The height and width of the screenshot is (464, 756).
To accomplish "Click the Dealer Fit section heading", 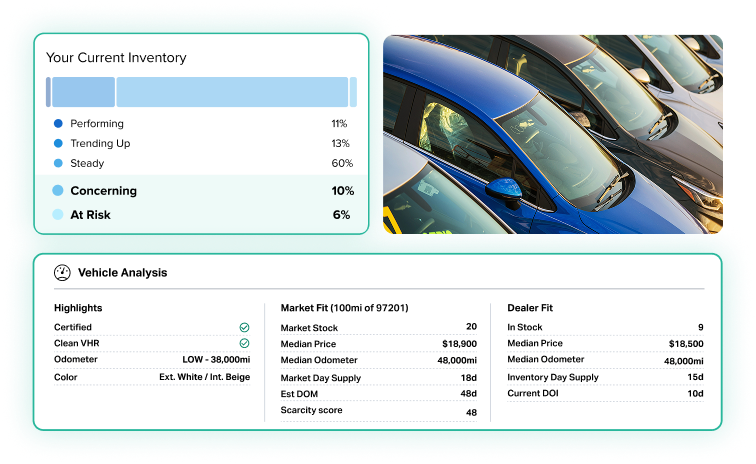I will pos(530,308).
